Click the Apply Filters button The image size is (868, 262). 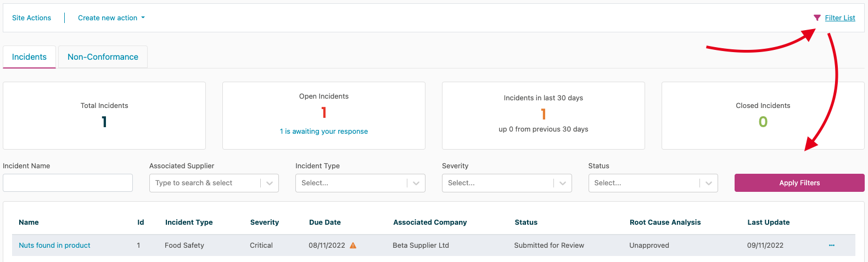pyautogui.click(x=799, y=183)
